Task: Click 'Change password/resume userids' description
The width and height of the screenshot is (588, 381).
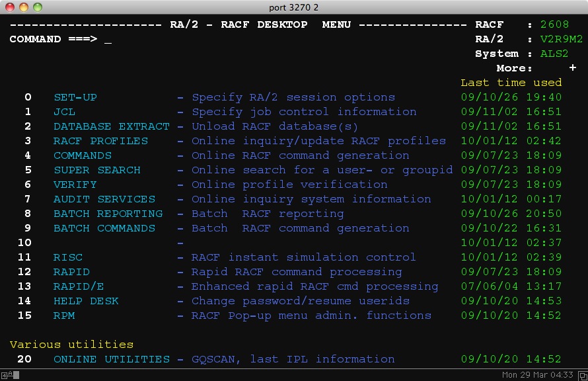Action: (x=301, y=301)
